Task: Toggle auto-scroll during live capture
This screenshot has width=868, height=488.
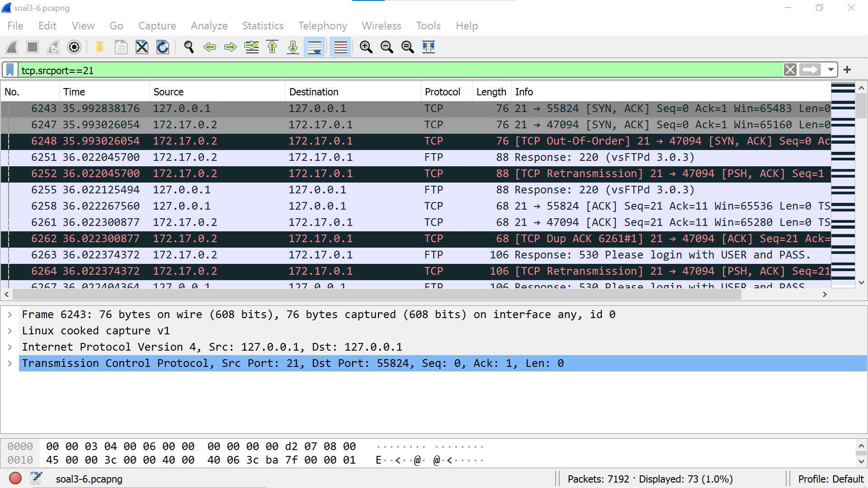Action: click(x=314, y=47)
